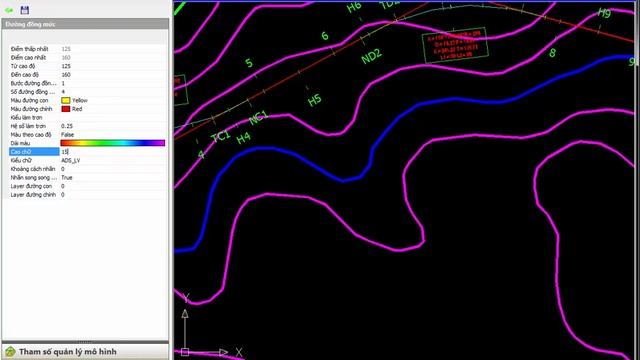
Task: Select the Kiểu làm trơn property label
Action: (26, 118)
